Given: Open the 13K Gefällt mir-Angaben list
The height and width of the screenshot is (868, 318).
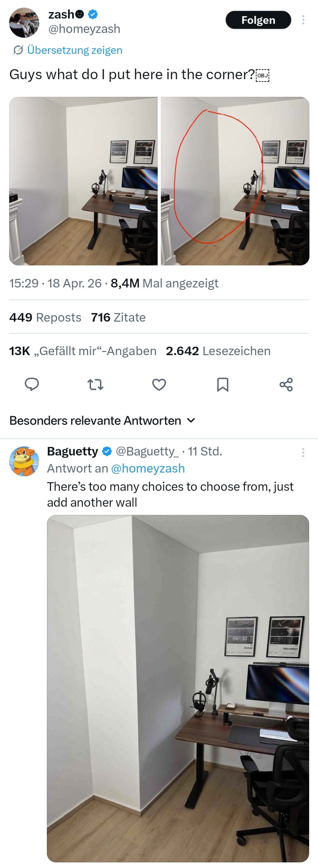Looking at the screenshot, I should pos(83,351).
